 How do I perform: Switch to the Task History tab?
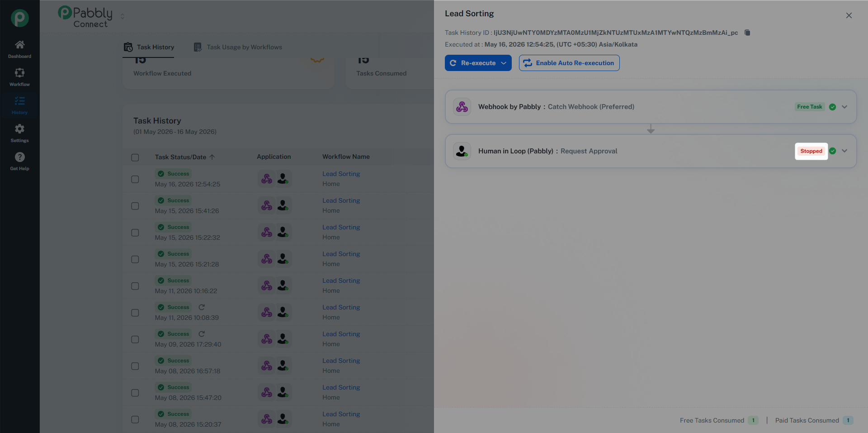click(x=149, y=47)
